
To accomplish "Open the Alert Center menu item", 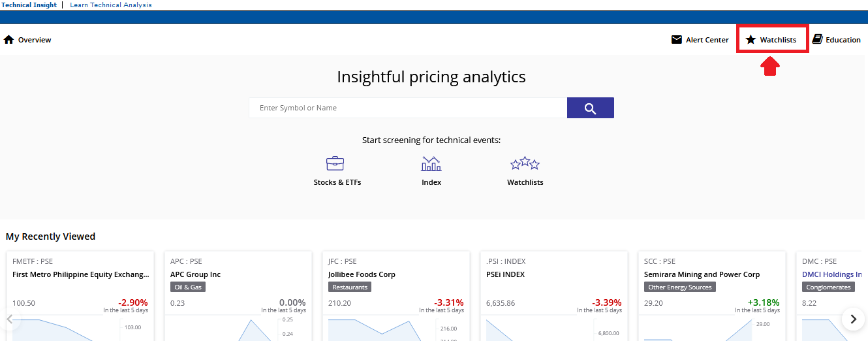I will pos(707,40).
